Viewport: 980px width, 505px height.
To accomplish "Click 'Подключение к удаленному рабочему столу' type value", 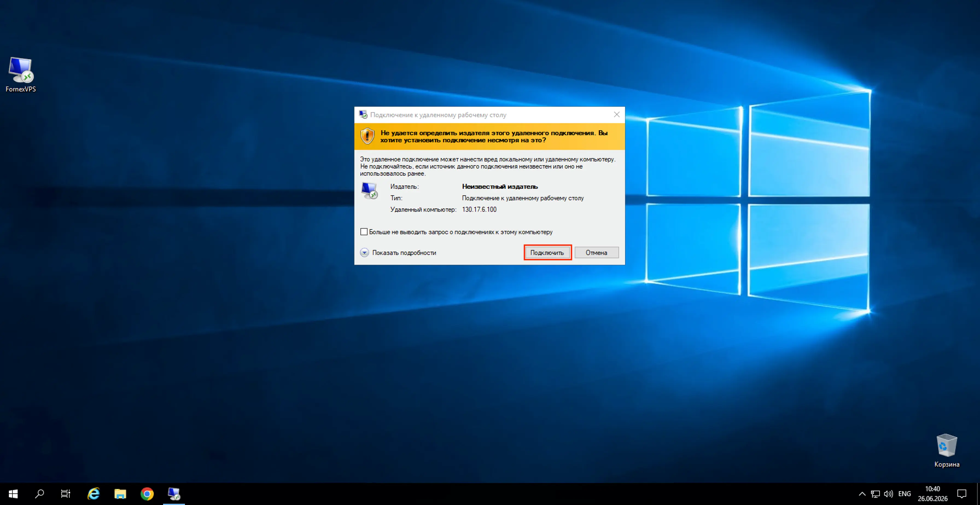I will click(x=523, y=198).
